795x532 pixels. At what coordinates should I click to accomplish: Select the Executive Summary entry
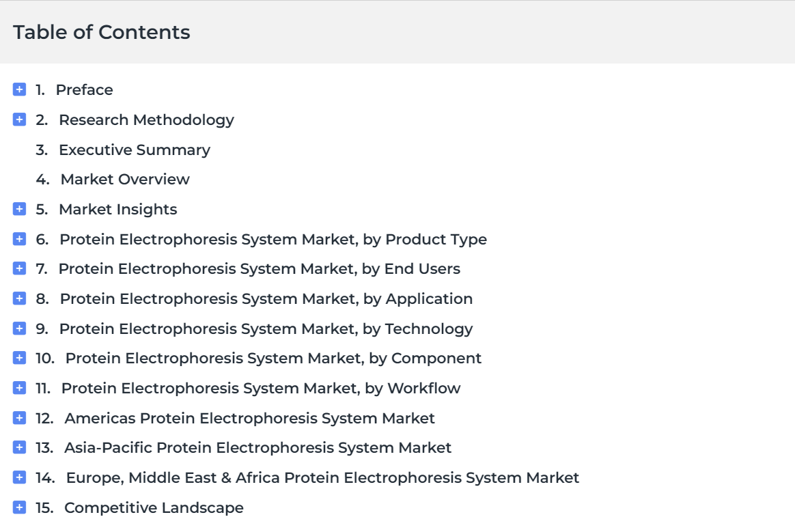[x=135, y=150]
